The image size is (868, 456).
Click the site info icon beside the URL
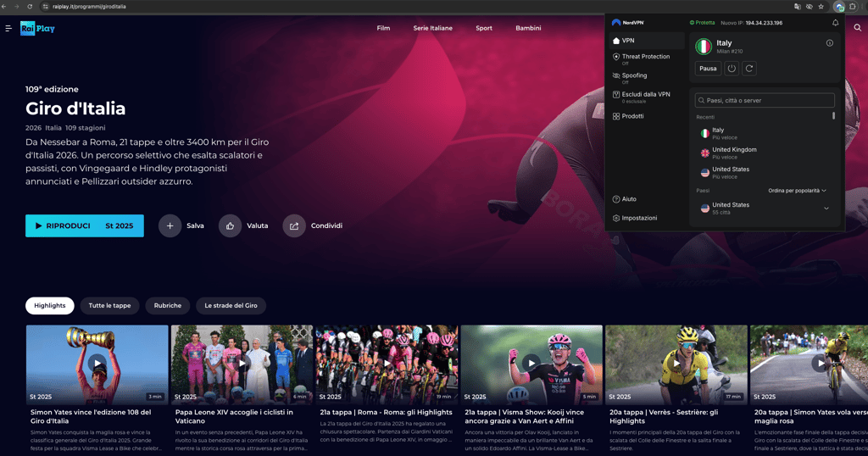coord(46,7)
